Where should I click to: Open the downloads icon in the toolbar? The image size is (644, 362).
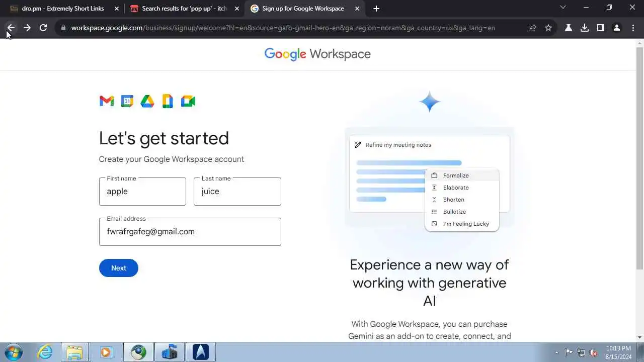585,28
